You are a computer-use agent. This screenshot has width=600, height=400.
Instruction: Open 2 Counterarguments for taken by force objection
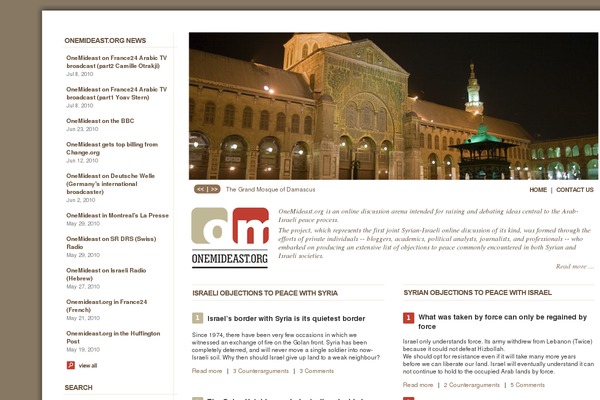[472, 385]
